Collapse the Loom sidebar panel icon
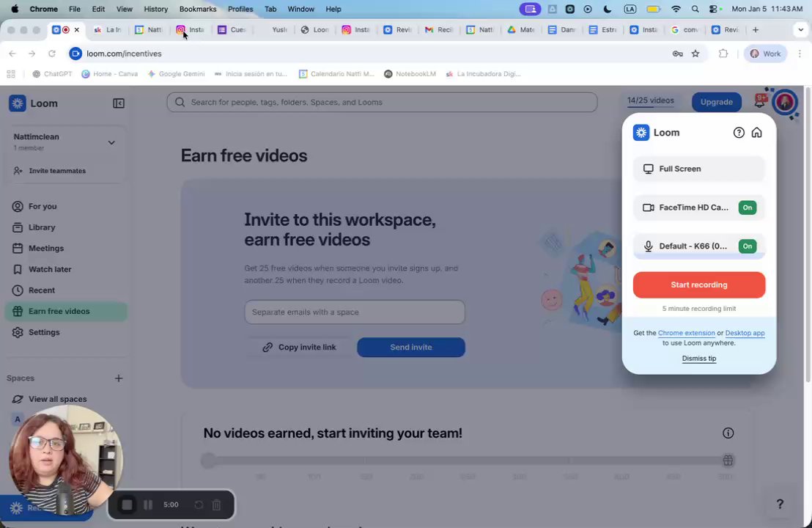The image size is (812, 528). click(118, 103)
